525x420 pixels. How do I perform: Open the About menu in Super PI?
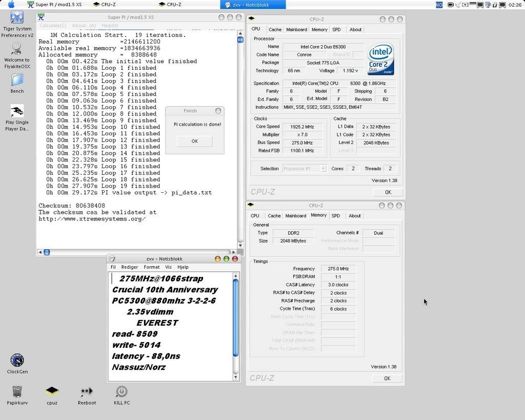coord(84,26)
